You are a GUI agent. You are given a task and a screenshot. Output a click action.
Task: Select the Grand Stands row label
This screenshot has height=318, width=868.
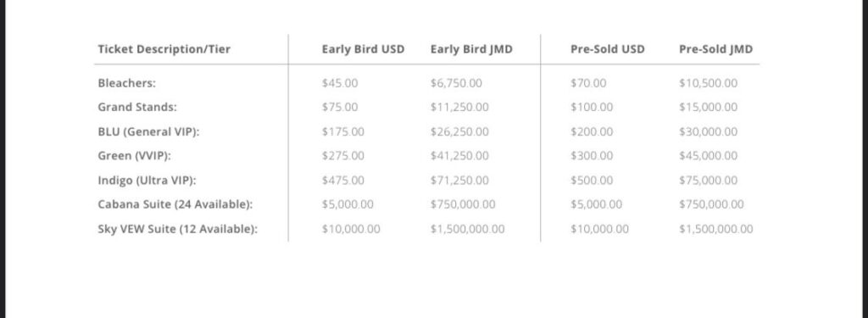(137, 107)
